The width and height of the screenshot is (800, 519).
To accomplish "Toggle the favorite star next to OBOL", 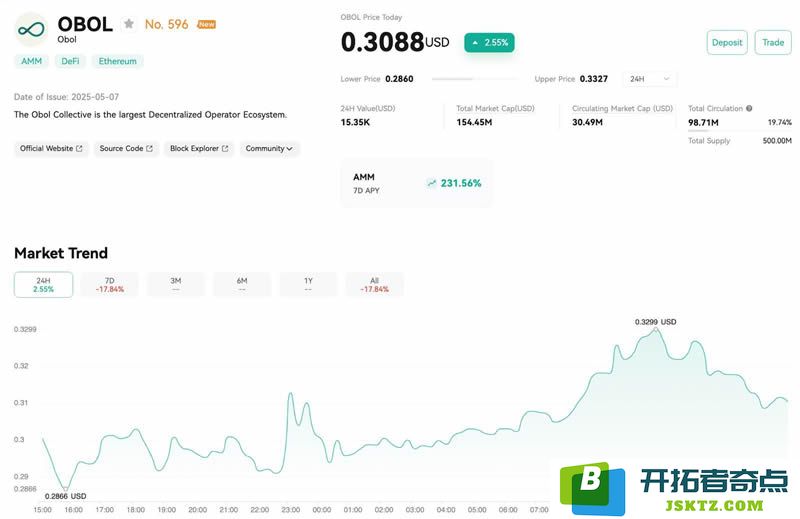I will 129,23.
